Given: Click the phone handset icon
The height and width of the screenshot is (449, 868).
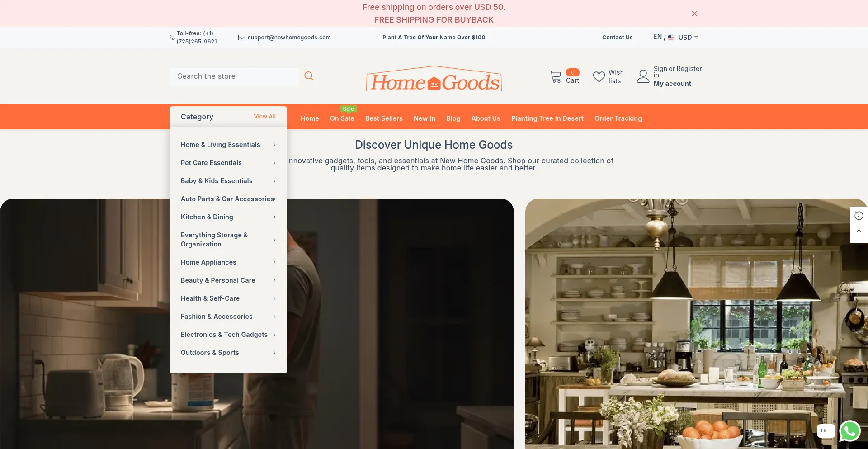Looking at the screenshot, I should click(172, 38).
